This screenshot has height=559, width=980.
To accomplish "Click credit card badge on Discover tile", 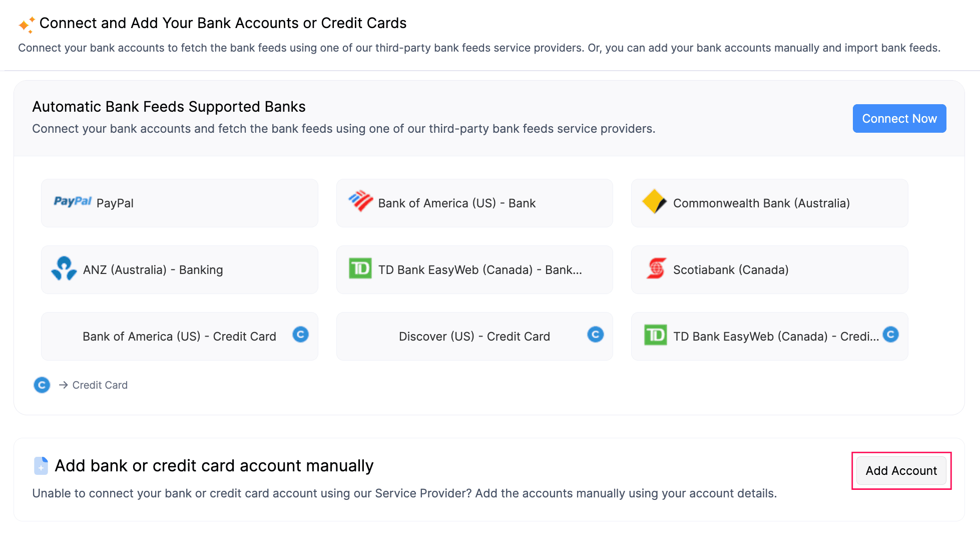I will tap(596, 334).
